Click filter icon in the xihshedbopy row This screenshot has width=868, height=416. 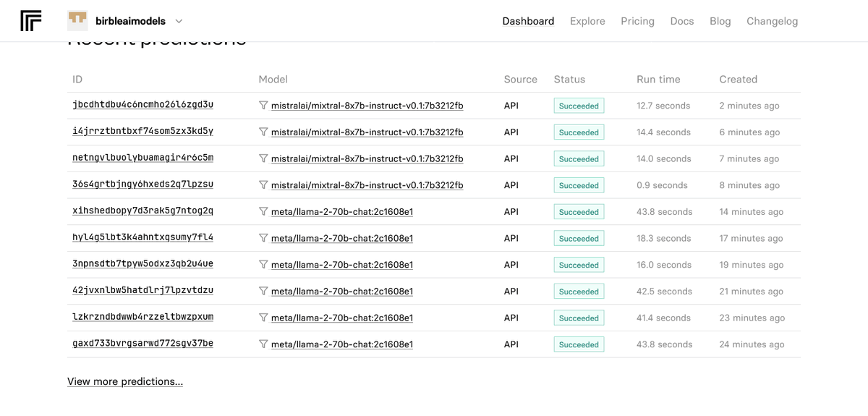coord(263,211)
